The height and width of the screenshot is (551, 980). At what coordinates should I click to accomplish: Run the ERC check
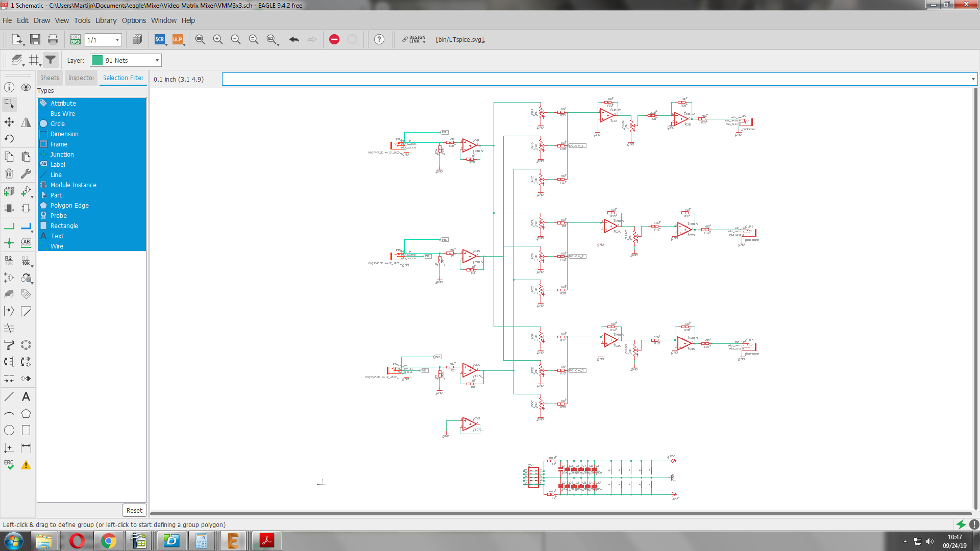pyautogui.click(x=9, y=465)
